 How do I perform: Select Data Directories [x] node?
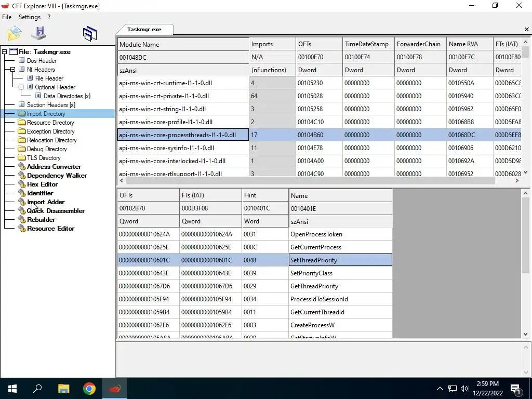pyautogui.click(x=67, y=96)
